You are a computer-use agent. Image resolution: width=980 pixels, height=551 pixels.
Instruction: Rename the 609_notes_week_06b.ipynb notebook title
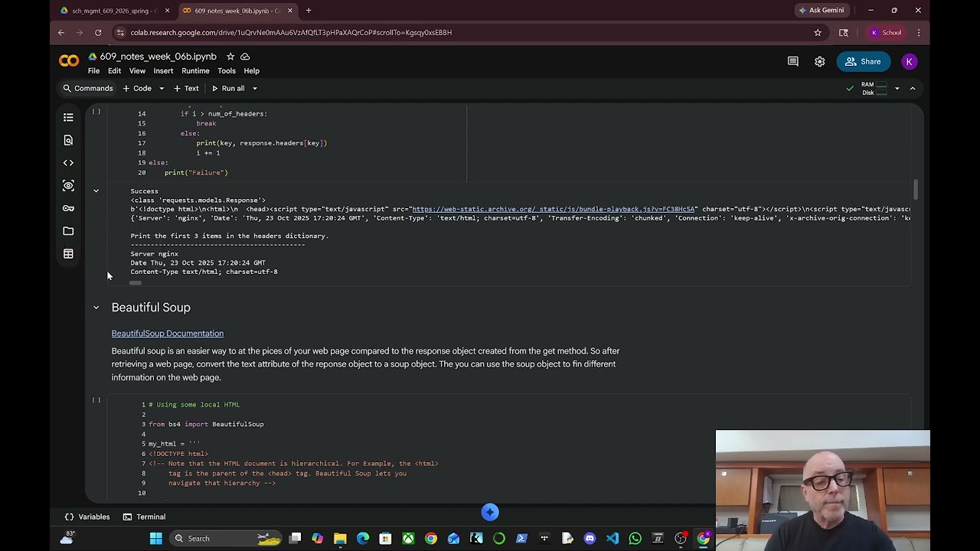coord(158,57)
